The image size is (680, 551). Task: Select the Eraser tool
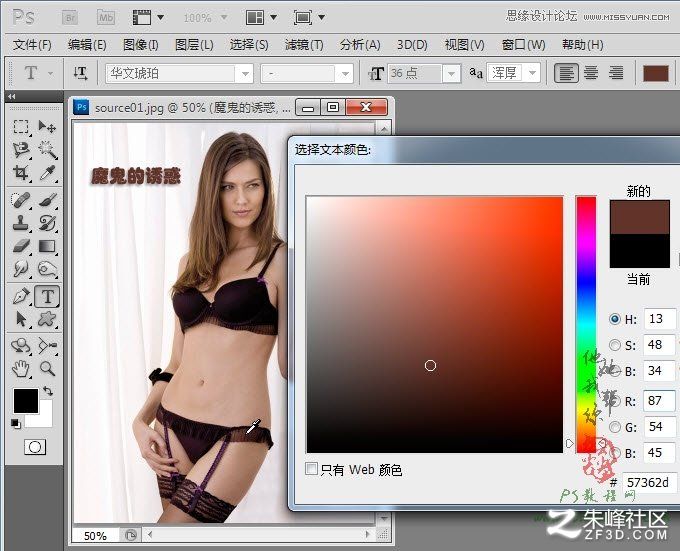point(21,246)
